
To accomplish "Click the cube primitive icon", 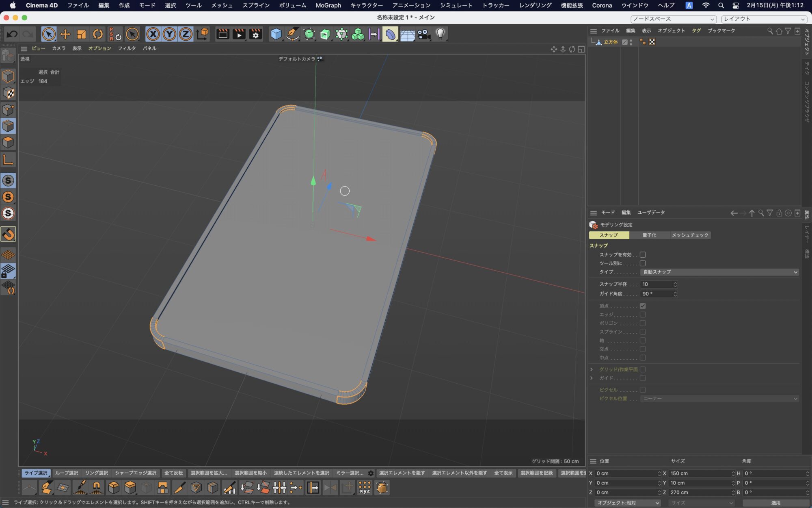I will pos(276,34).
